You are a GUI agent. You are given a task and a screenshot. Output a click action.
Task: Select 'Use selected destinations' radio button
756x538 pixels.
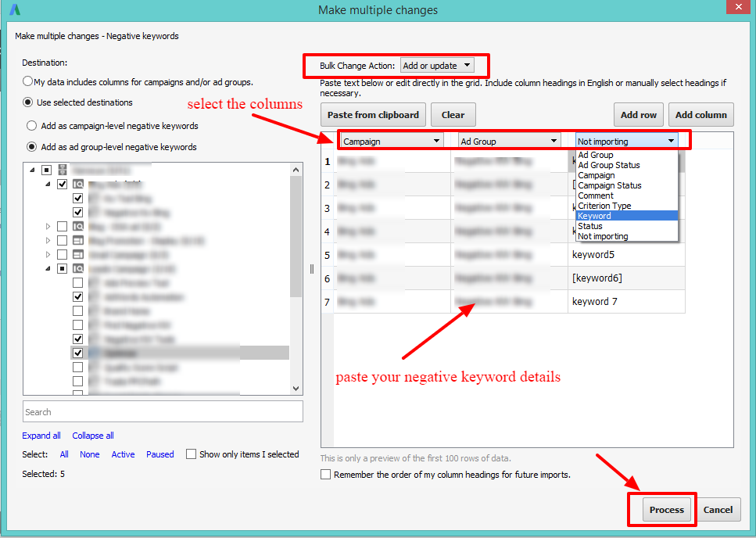click(x=28, y=102)
